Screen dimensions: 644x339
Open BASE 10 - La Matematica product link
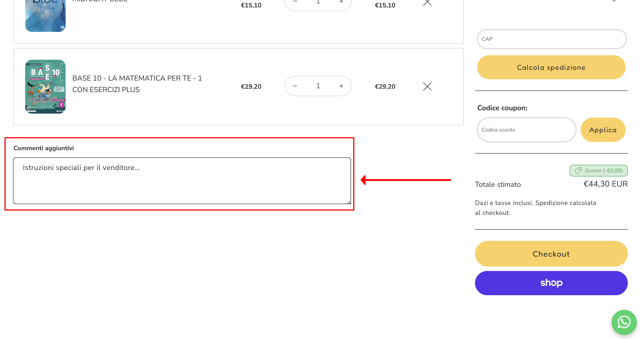point(137,84)
